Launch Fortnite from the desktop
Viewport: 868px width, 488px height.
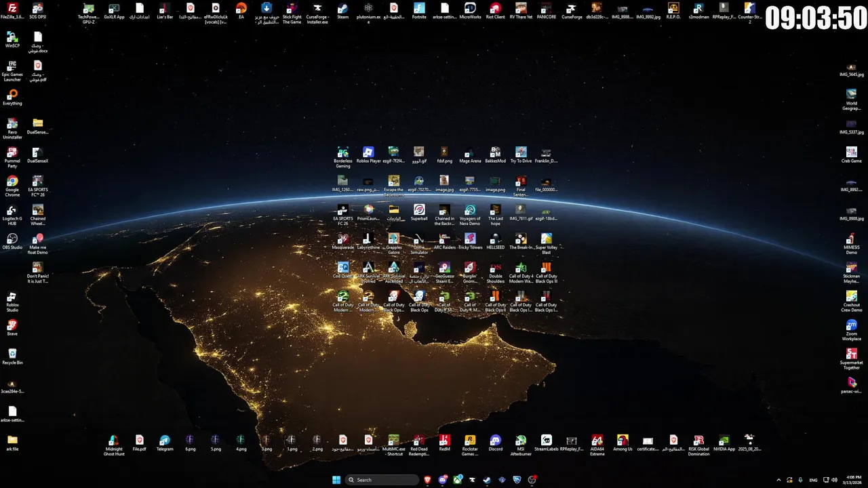(419, 10)
